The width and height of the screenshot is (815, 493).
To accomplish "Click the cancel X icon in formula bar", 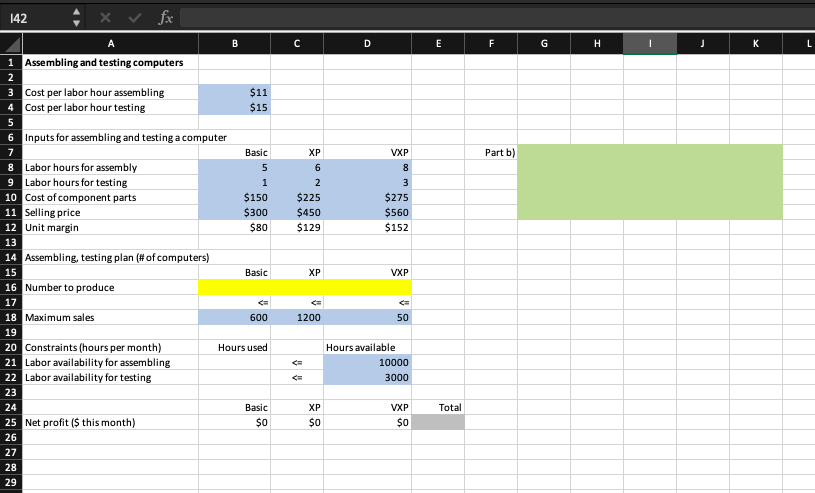I will [105, 18].
